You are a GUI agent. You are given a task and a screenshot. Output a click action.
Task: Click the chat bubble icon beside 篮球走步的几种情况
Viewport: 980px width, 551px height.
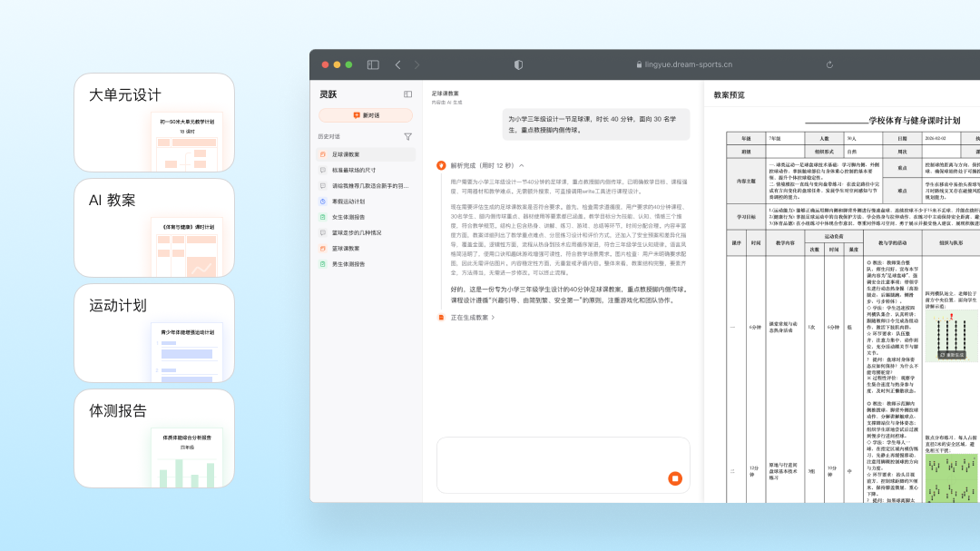click(x=322, y=232)
